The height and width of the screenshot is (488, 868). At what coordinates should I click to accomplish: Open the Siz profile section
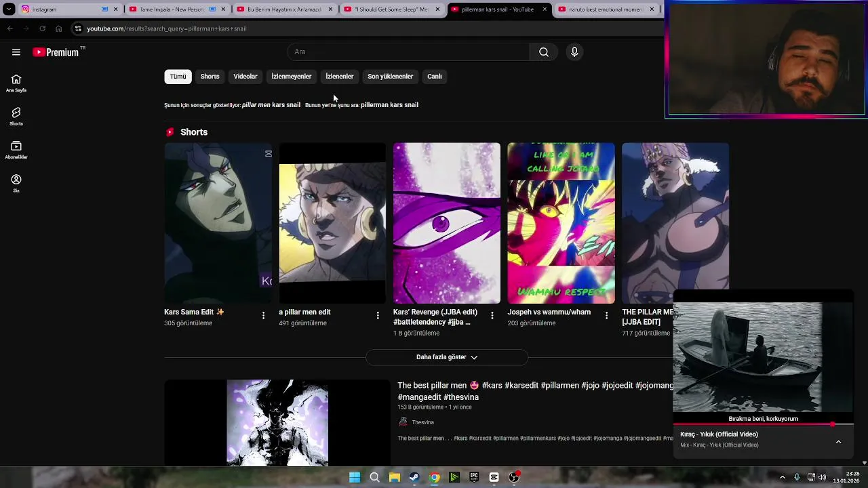coord(16,183)
